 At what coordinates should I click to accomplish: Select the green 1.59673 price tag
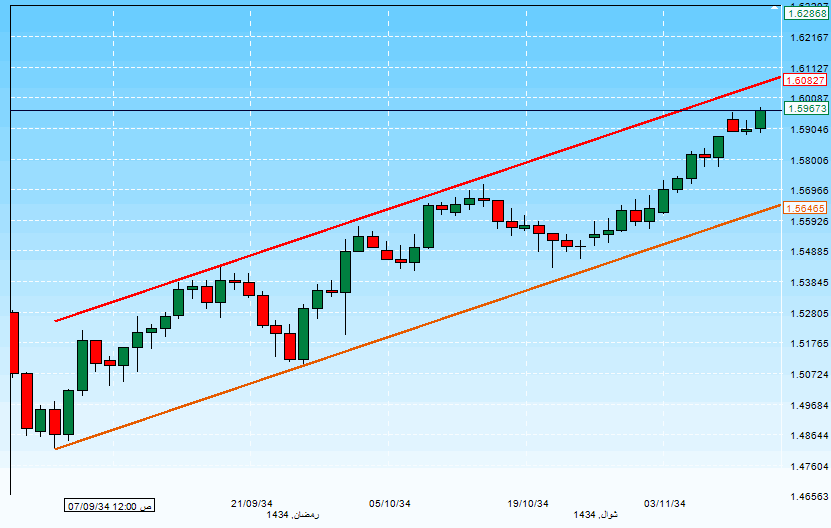tap(805, 109)
